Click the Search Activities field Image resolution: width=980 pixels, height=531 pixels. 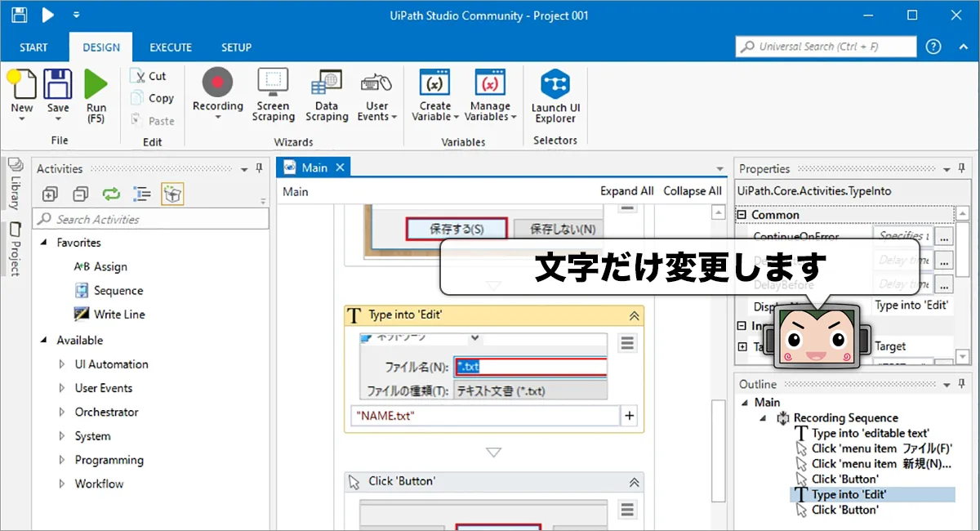pyautogui.click(x=150, y=219)
